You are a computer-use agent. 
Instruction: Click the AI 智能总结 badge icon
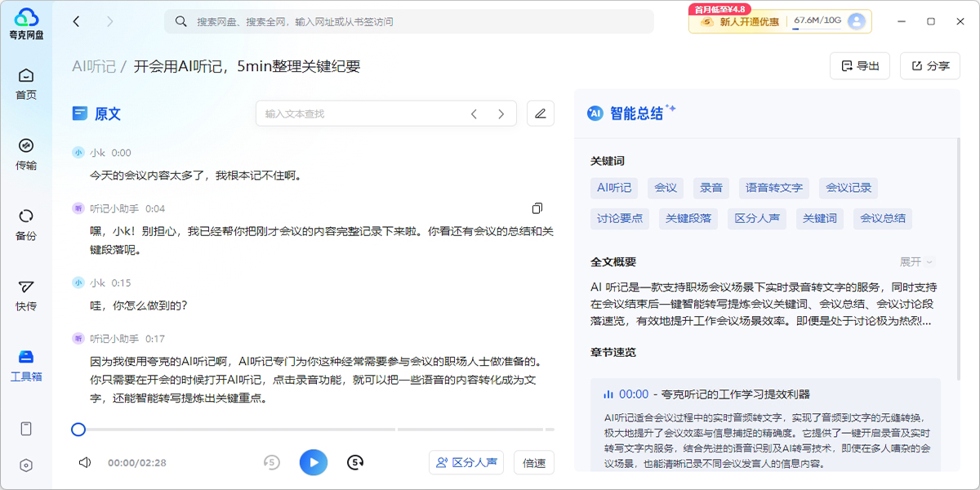tap(595, 114)
